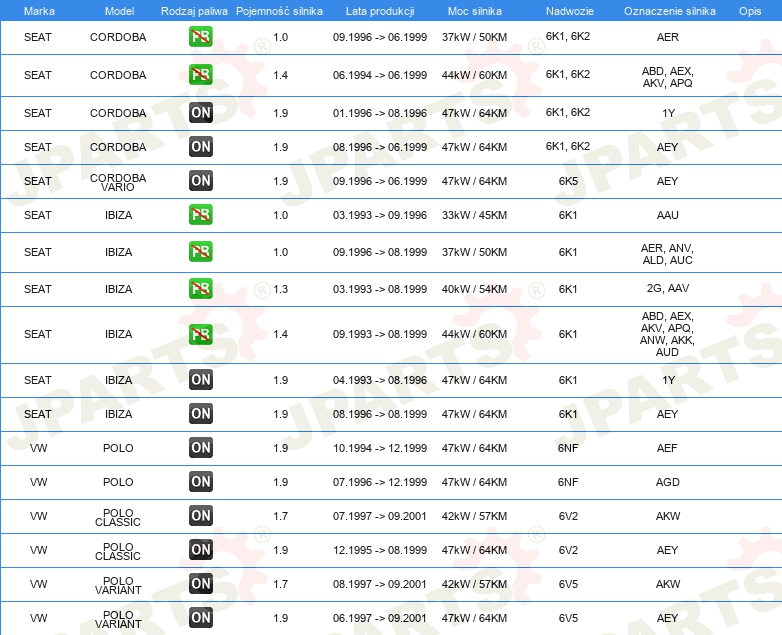The width and height of the screenshot is (782, 635).
Task: Select SEAT brand cell in AAU row
Action: (38, 215)
